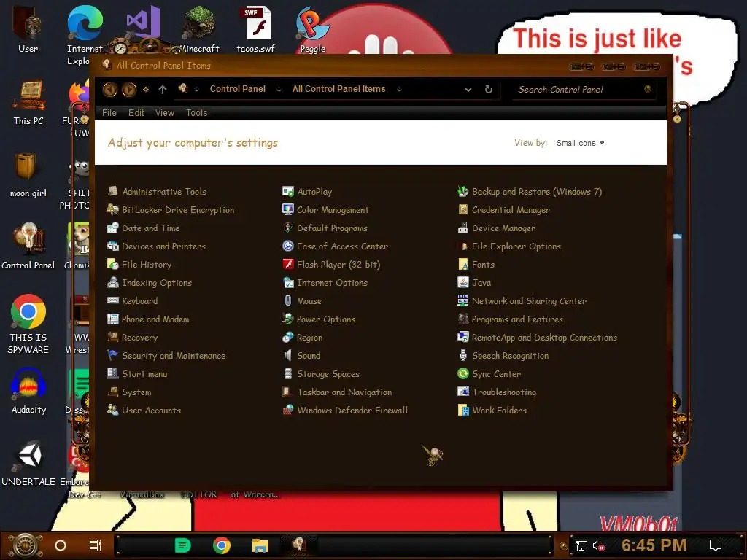
Task: Click the Task View taskbar button
Action: (96, 545)
